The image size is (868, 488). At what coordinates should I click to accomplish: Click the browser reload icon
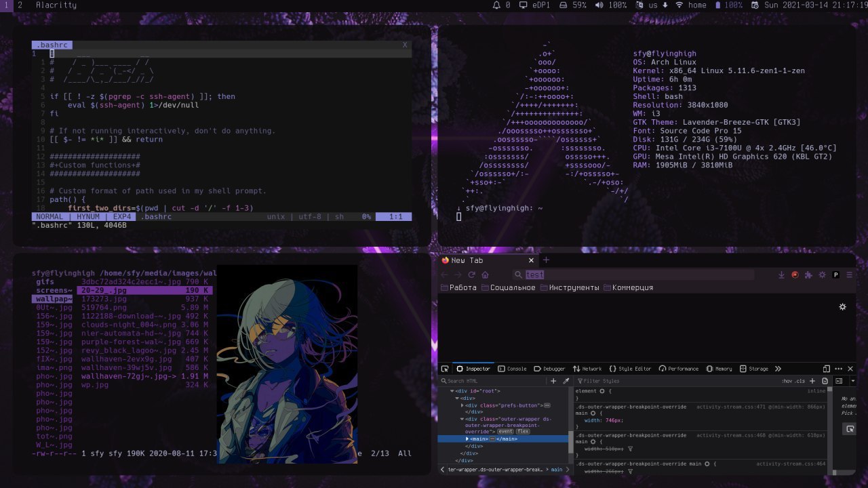point(472,274)
